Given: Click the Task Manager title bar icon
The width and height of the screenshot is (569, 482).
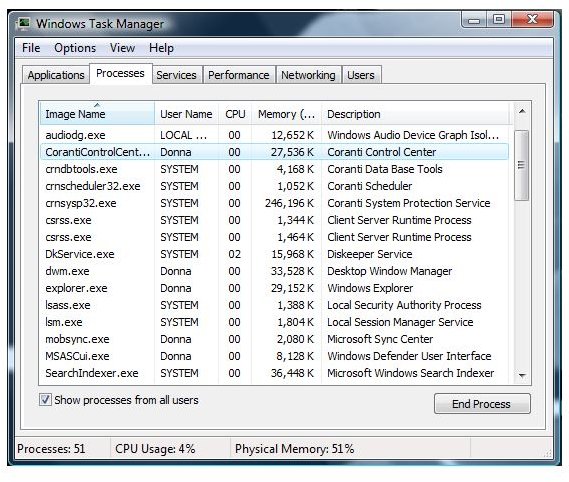Looking at the screenshot, I should coord(24,23).
